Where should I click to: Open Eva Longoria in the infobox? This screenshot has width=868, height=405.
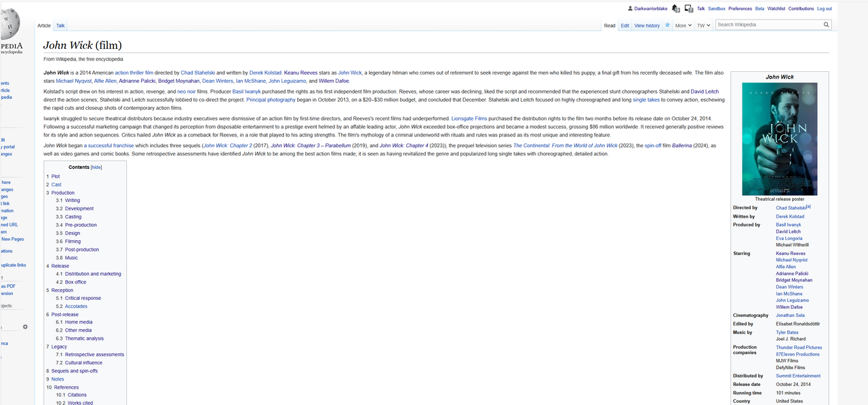pyautogui.click(x=789, y=238)
